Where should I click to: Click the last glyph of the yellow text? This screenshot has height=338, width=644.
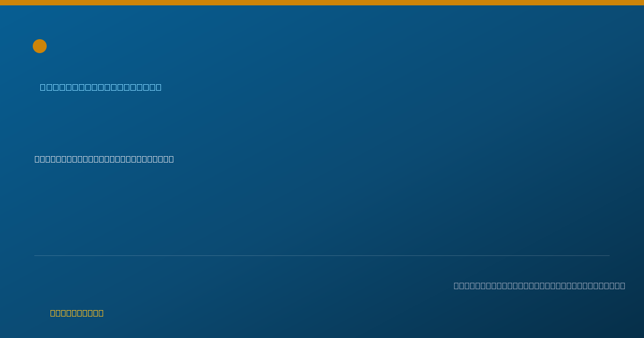[x=101, y=313]
